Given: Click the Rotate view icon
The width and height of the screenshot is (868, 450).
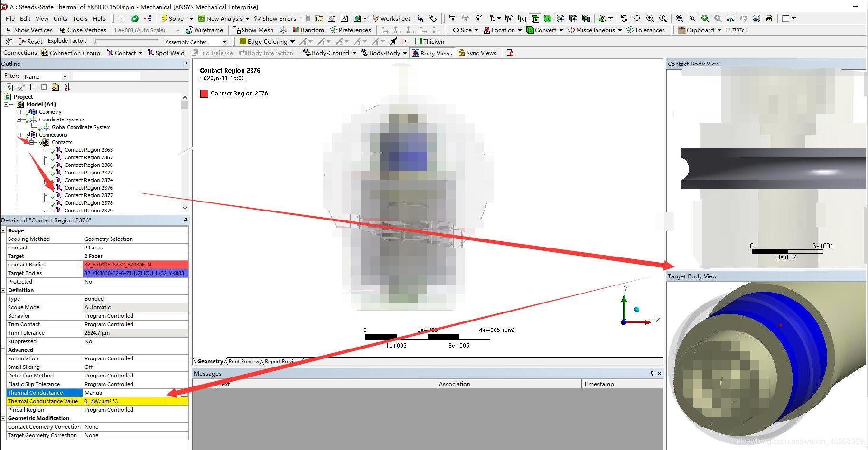Looking at the screenshot, I should (x=624, y=18).
